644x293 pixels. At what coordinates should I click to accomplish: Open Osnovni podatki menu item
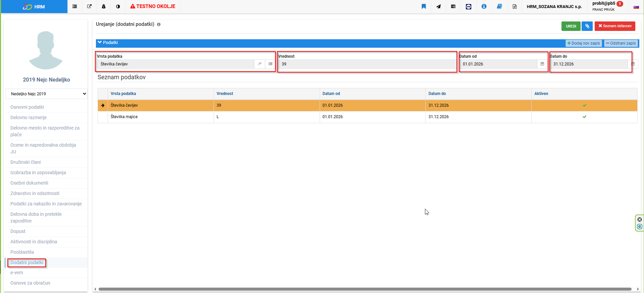click(x=27, y=107)
